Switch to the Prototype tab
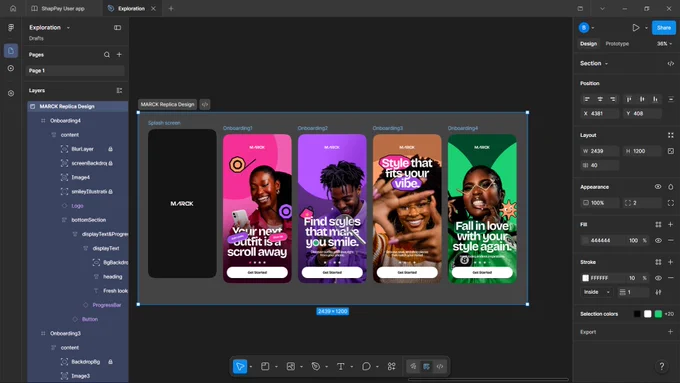680x383 pixels. point(617,44)
